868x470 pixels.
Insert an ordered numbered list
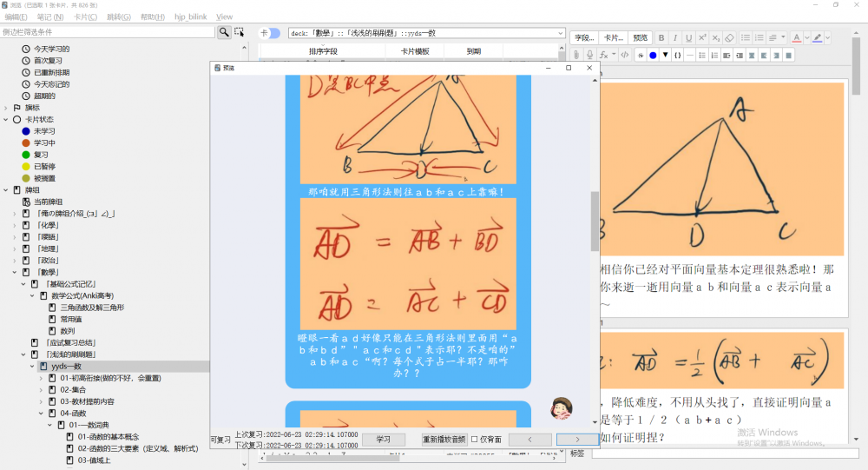click(759, 37)
